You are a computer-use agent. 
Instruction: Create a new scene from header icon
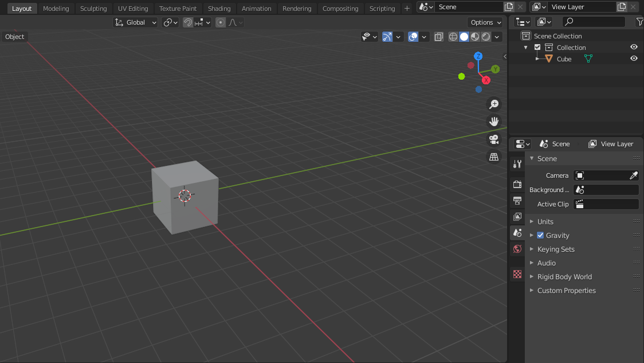[509, 7]
